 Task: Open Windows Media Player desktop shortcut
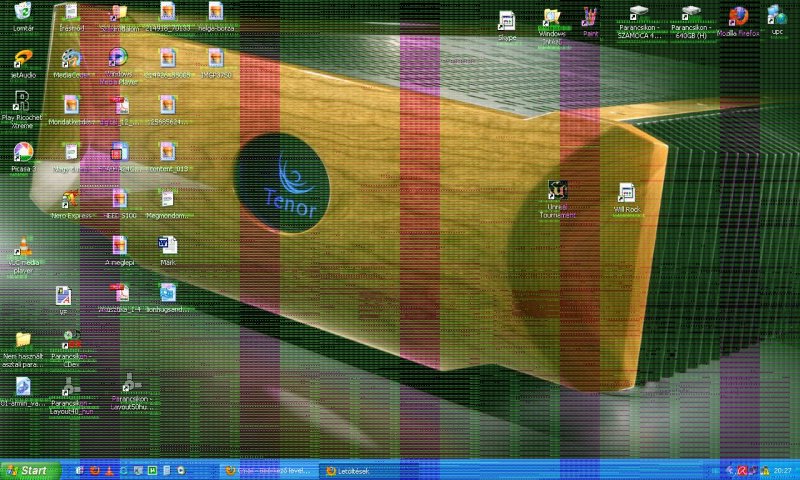(x=118, y=58)
